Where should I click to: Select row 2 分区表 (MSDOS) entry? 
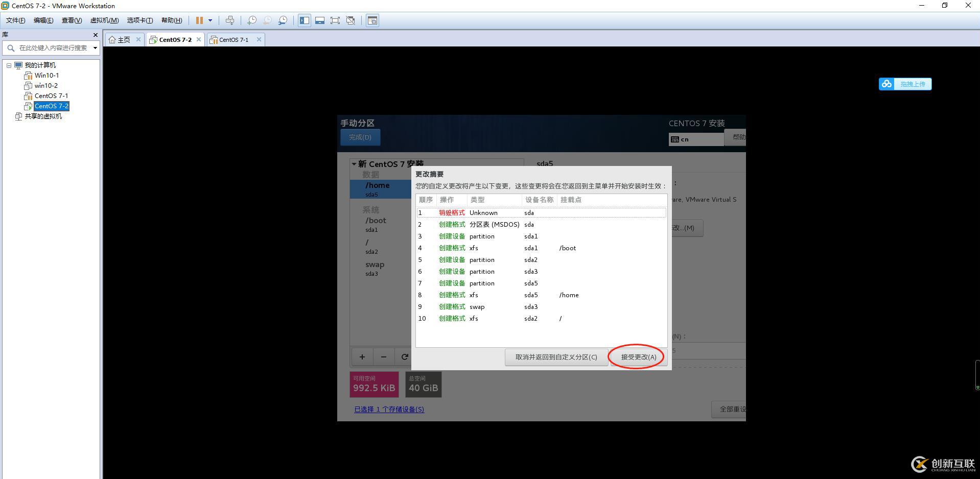(x=541, y=225)
